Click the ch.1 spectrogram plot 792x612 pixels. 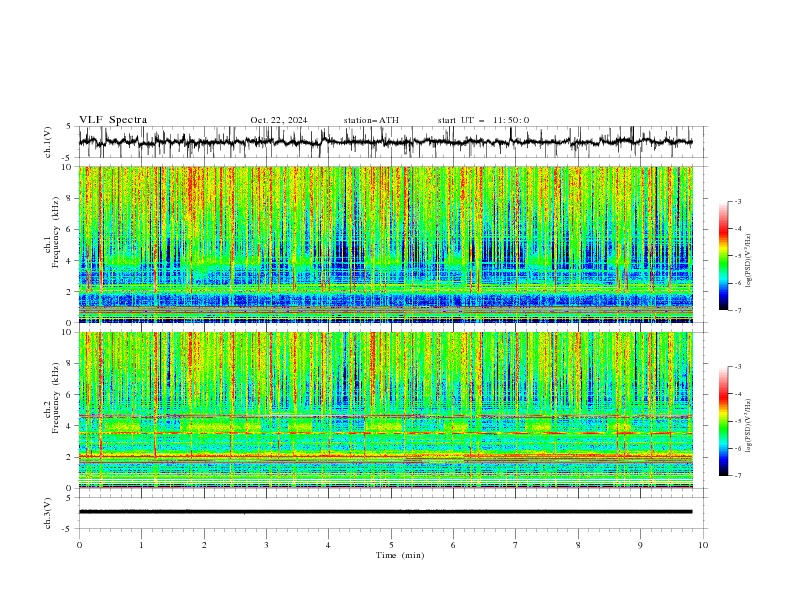pyautogui.click(x=386, y=244)
